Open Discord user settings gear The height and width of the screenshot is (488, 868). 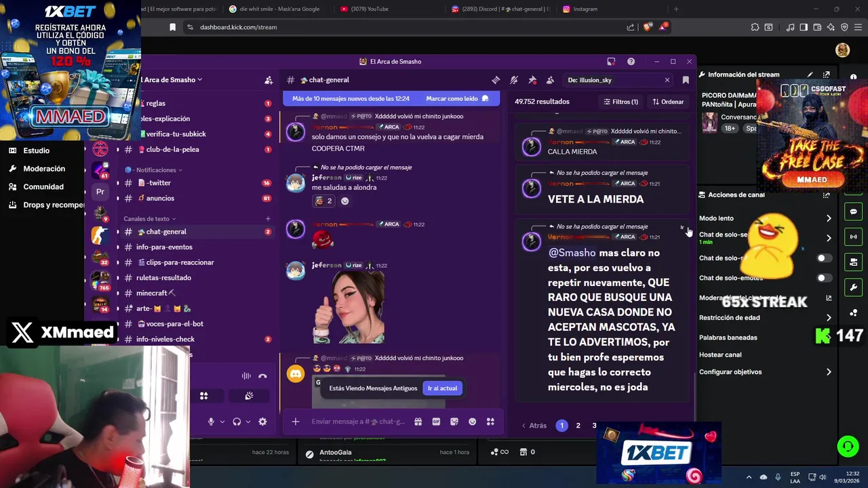pyautogui.click(x=262, y=422)
